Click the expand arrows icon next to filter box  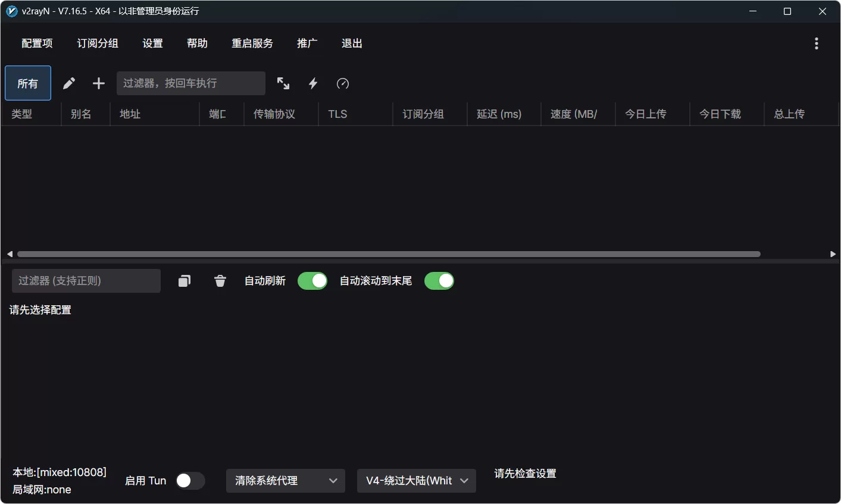pos(283,83)
